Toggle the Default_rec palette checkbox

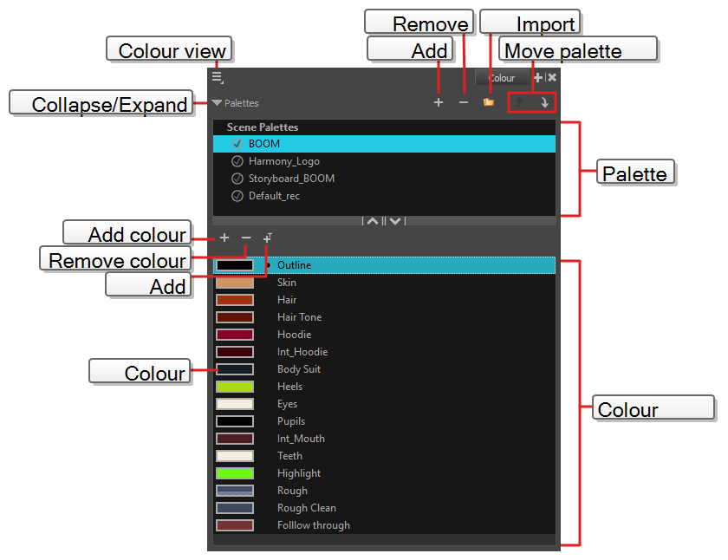(237, 196)
